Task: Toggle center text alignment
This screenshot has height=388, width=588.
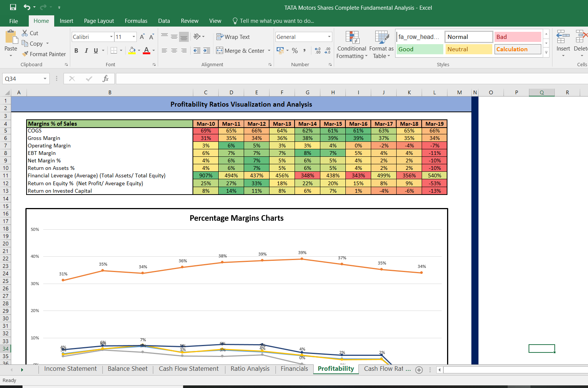Action: pos(174,51)
